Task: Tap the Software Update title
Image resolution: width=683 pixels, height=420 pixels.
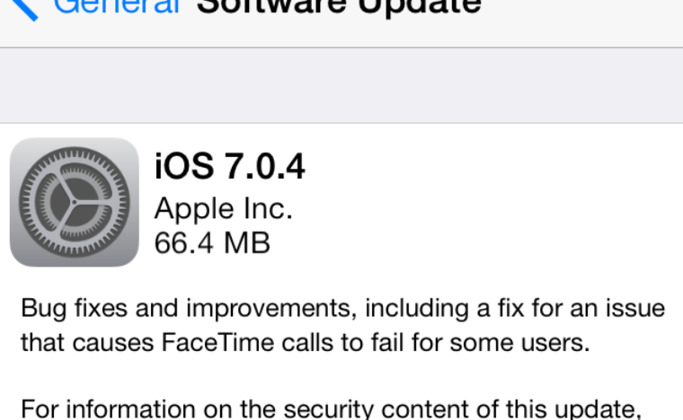Action: click(x=339, y=9)
